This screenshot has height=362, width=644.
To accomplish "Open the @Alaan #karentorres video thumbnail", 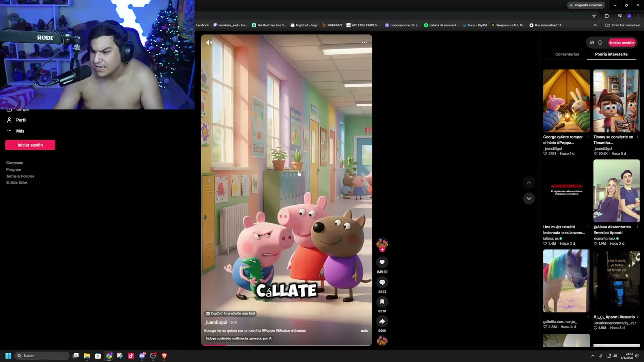I will tap(616, 191).
